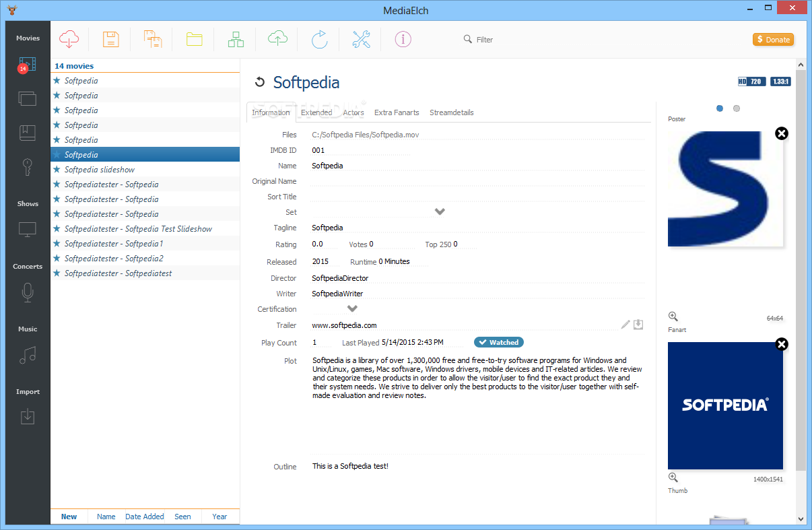Viewport: 812px width, 530px height.
Task: Click the HD 720 badge
Action: tap(751, 81)
